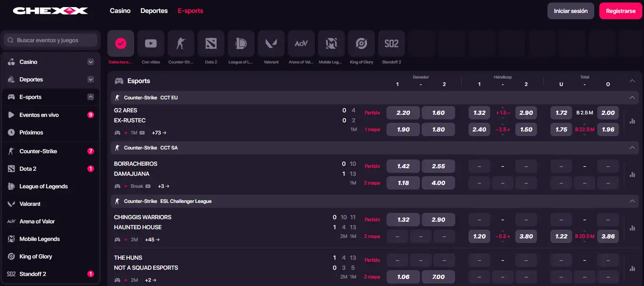
Task: Select the 'Todos los eventos' checkmark filter
Action: point(121,43)
